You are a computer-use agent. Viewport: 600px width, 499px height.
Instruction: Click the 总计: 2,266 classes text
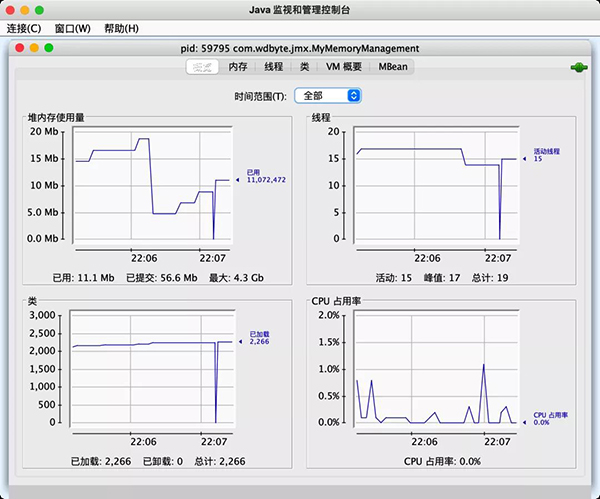220,461
